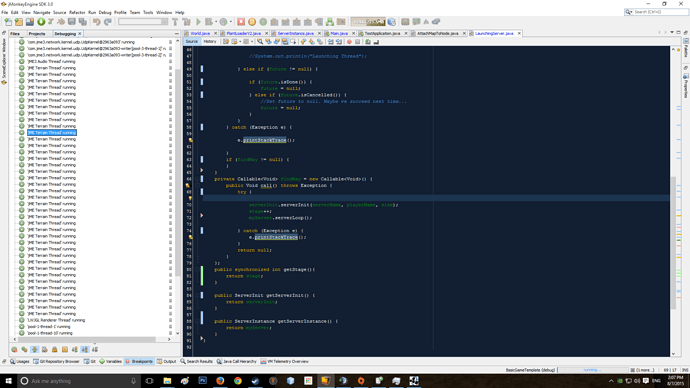
Task: Toggle highlight search in editor toolbar
Action: 285,41
